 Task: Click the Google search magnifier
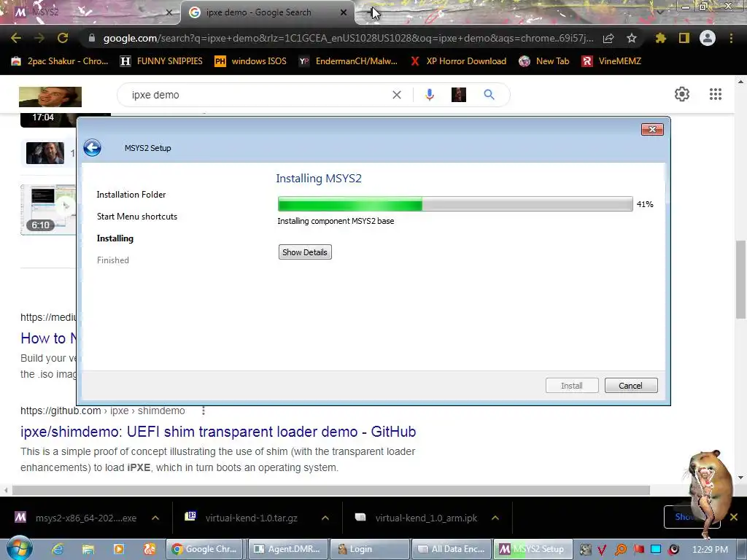point(489,95)
